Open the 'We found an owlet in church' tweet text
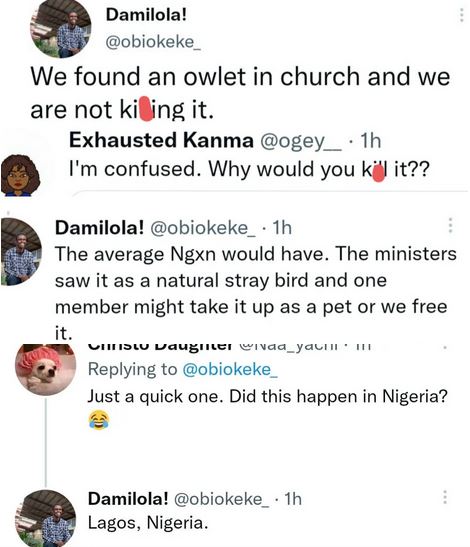470x547 pixels. 240,92
